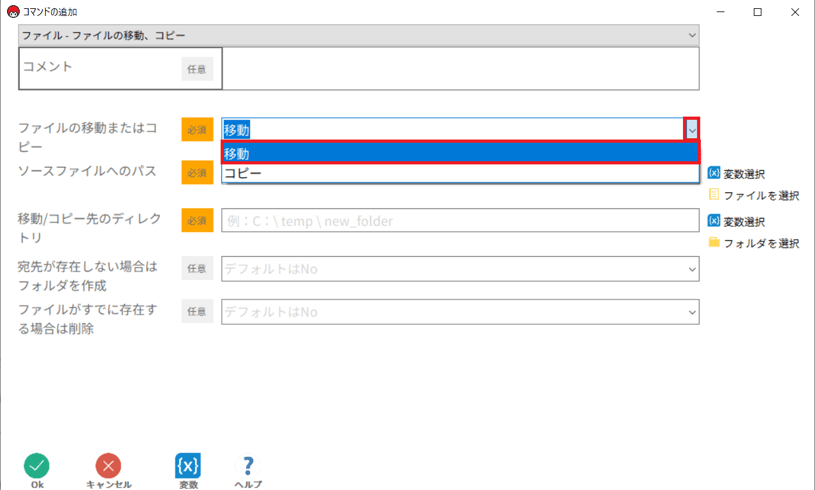Click the ファイルを選択 link text
Screen dimensions: 815x490
[761, 195]
